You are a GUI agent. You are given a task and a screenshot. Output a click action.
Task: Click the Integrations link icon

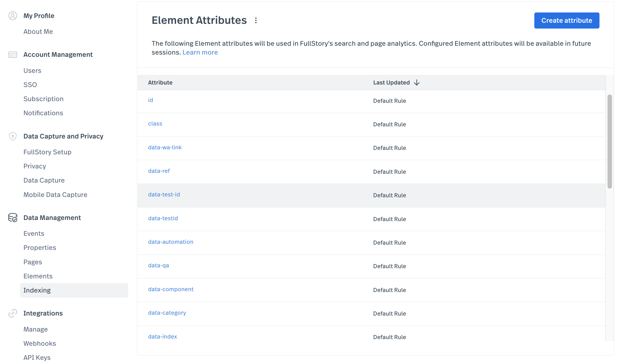13,313
